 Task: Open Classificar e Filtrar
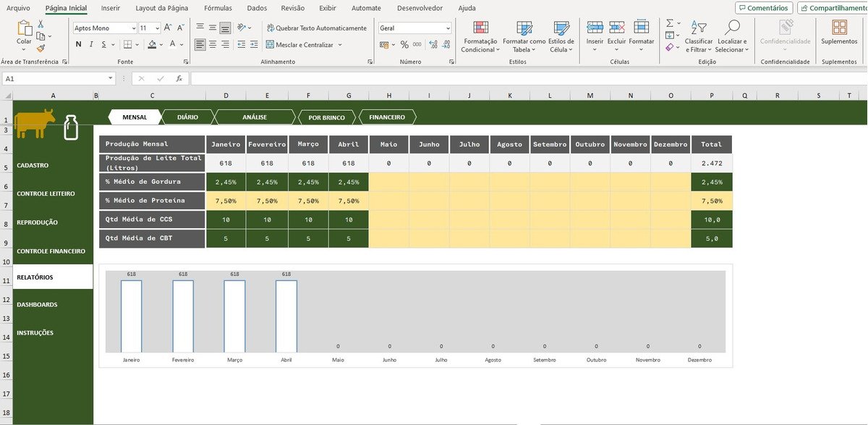(699, 36)
